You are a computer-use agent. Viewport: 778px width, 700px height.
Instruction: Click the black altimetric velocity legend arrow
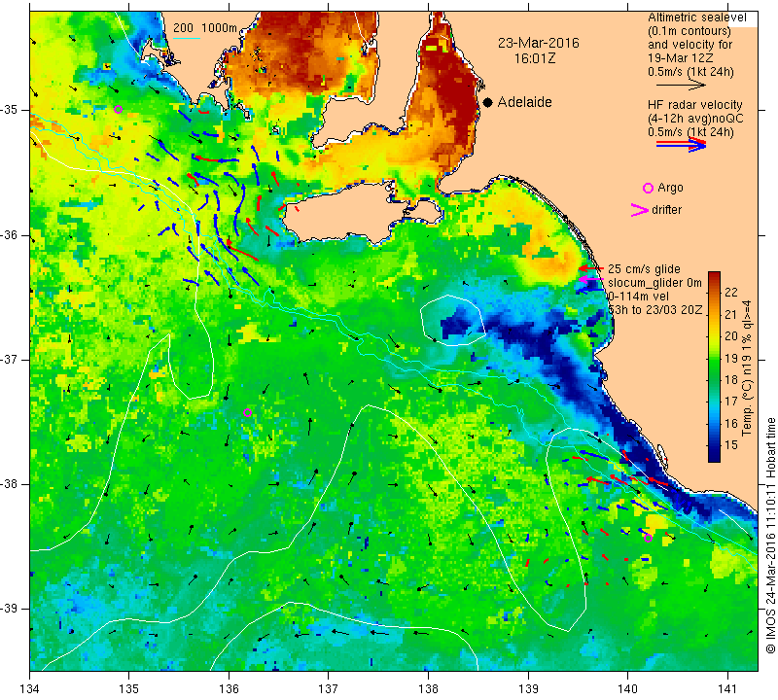click(681, 86)
